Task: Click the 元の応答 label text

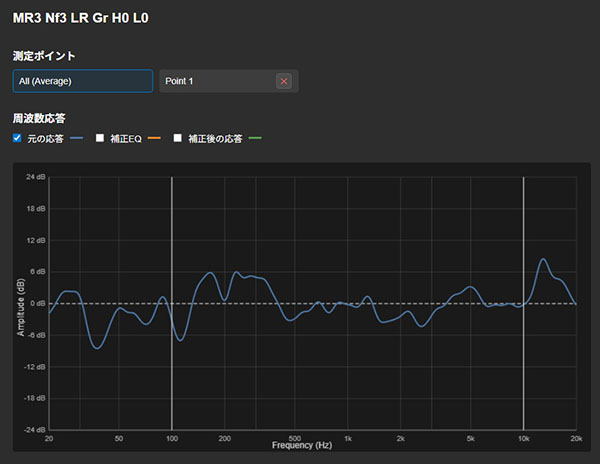Action: point(45,139)
